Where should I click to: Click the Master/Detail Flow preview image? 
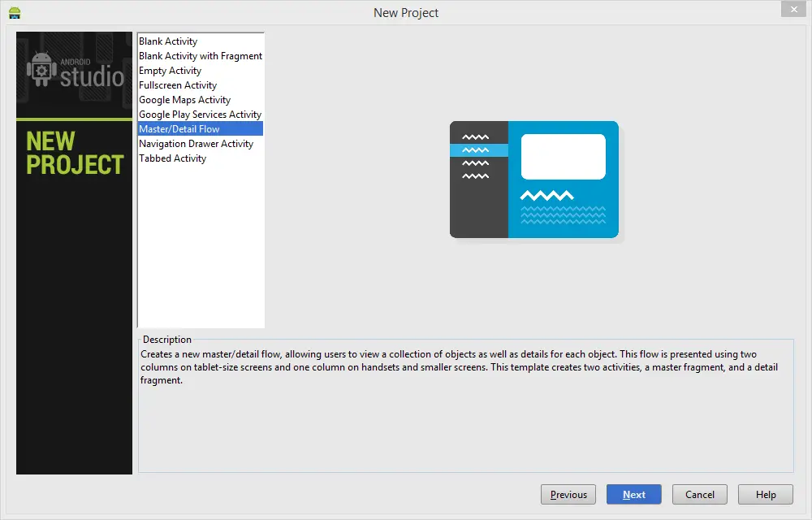pyautogui.click(x=534, y=180)
